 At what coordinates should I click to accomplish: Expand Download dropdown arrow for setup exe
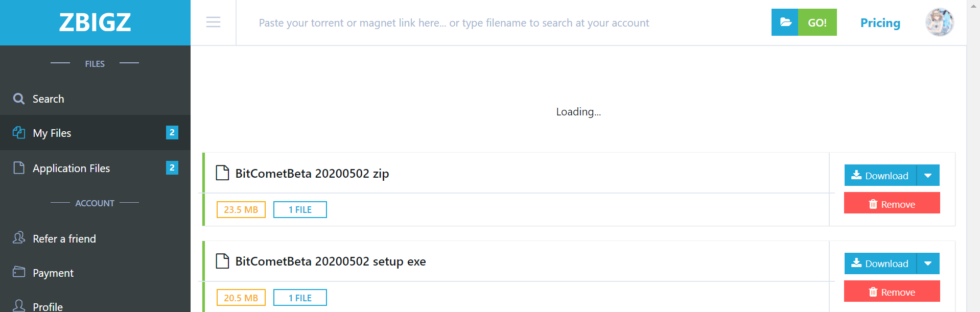[928, 263]
